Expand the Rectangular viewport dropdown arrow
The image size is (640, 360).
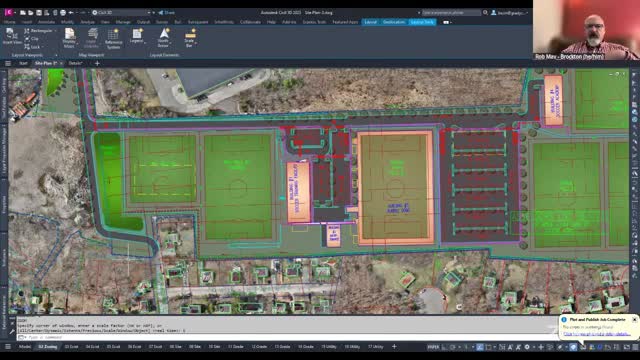(56, 31)
